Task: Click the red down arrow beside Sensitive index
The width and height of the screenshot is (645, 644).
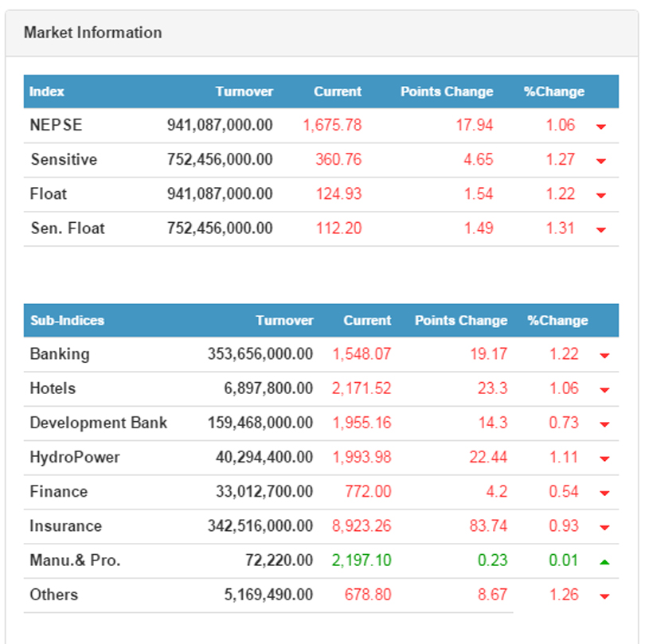Action: pyautogui.click(x=601, y=161)
